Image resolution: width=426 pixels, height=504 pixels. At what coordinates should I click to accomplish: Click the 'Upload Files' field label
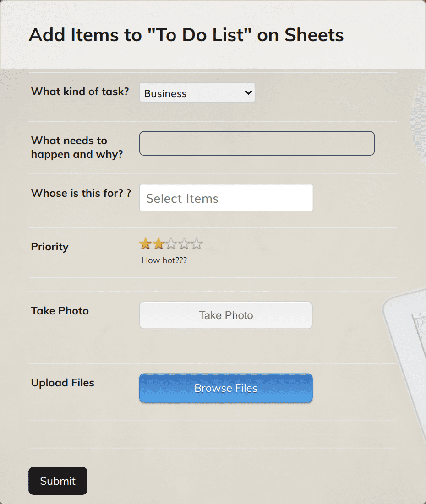62,383
